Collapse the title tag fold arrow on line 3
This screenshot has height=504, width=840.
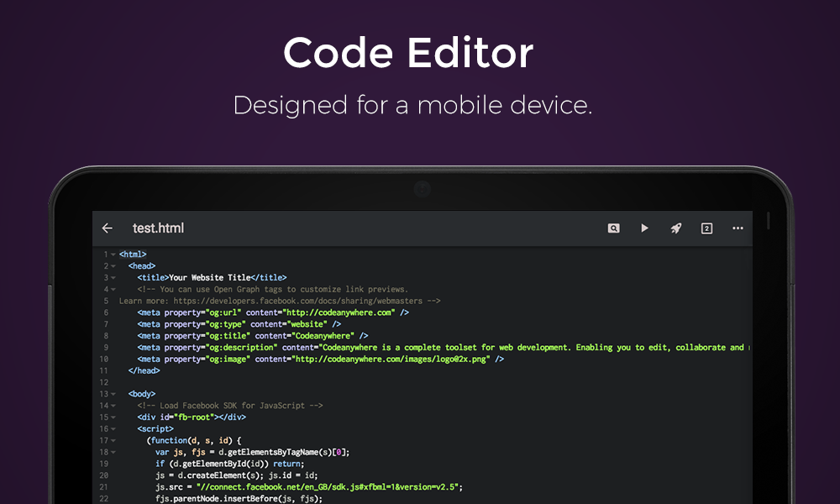[113, 278]
